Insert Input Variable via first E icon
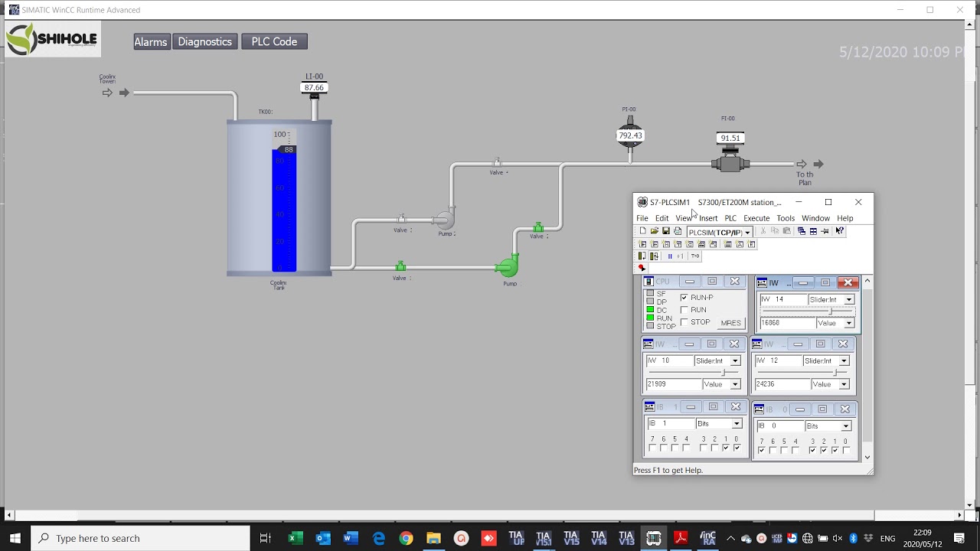The image size is (980, 551). pyautogui.click(x=642, y=244)
